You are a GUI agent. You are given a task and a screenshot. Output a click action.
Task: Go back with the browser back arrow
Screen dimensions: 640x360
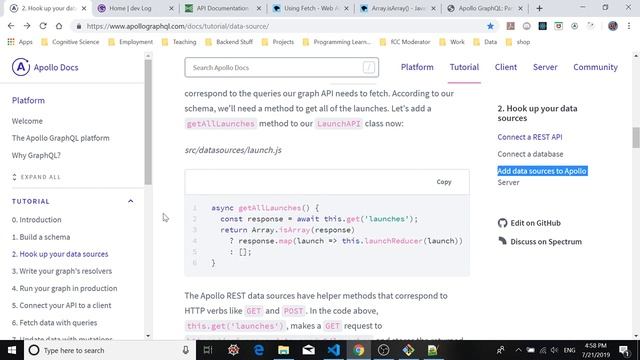tap(11, 26)
